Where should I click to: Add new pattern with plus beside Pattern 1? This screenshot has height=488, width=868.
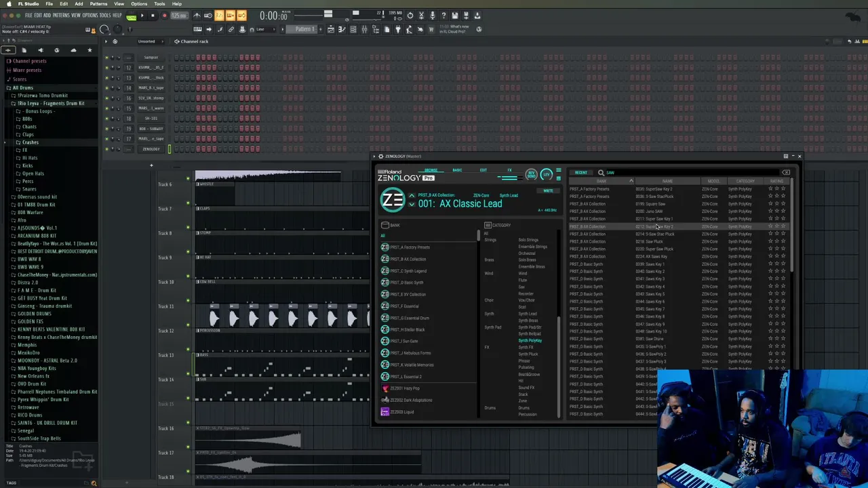tap(319, 29)
